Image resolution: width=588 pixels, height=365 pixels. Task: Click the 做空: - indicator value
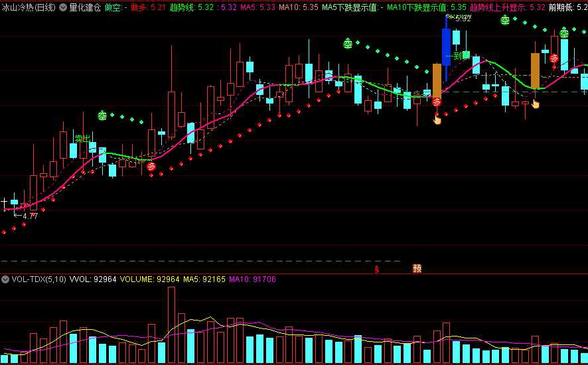point(116,7)
